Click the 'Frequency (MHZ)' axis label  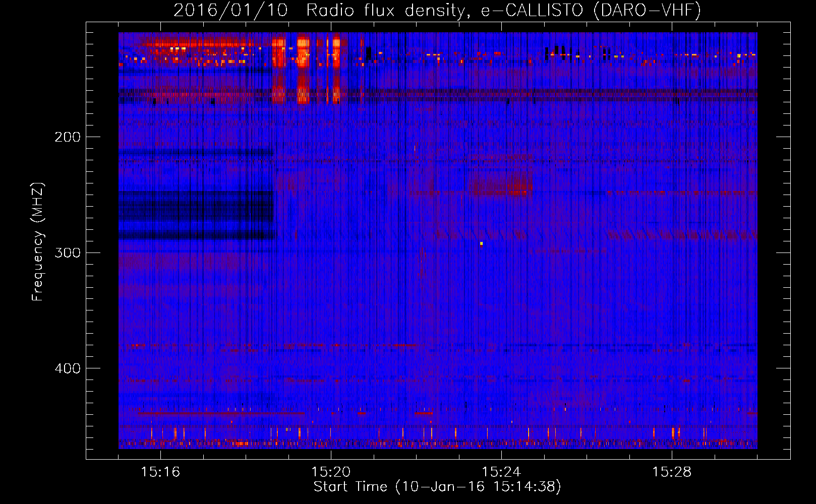tap(38, 242)
